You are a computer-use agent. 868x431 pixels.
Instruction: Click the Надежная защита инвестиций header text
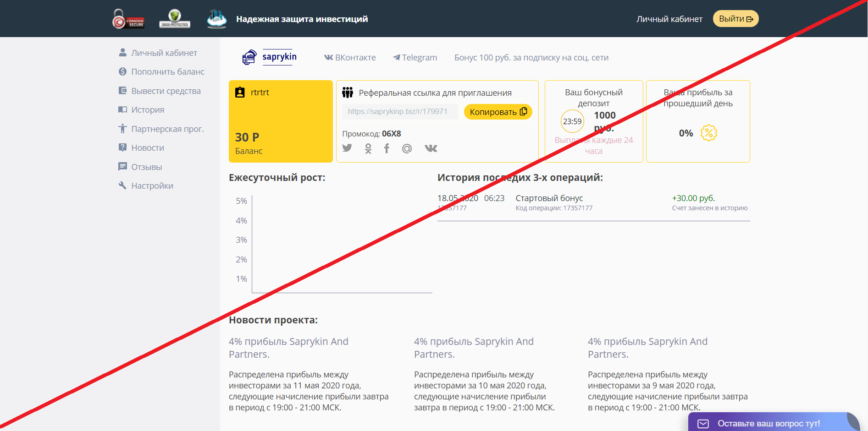(302, 19)
